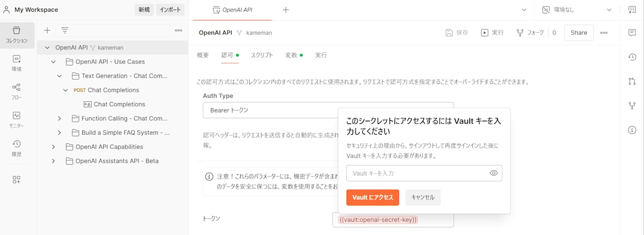Image resolution: width=644 pixels, height=235 pixels.
Task: Collapse the OpenAI API collection root
Action: (x=47, y=47)
